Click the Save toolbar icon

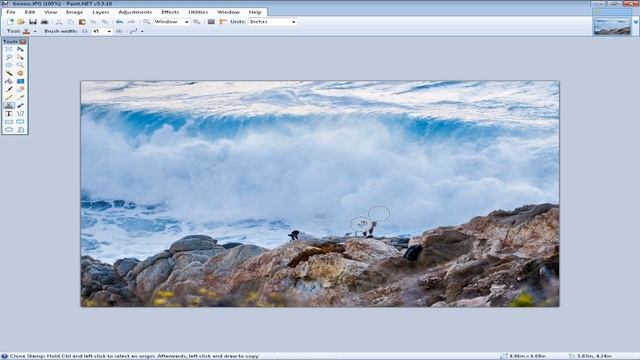33,22
